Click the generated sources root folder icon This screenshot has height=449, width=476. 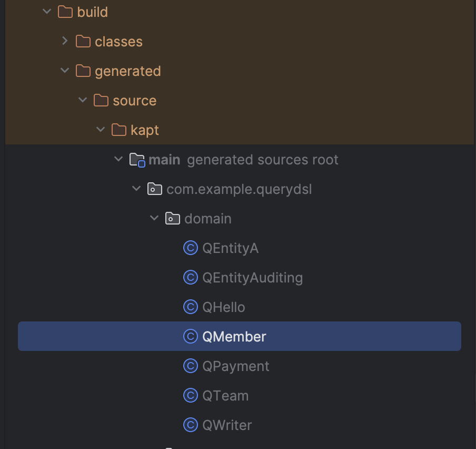137,160
